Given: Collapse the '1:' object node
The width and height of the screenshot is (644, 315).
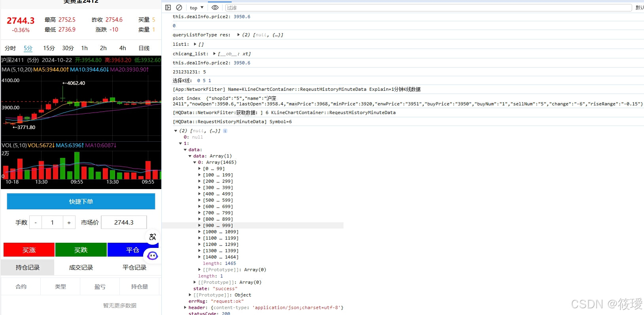Looking at the screenshot, I should point(180,143).
